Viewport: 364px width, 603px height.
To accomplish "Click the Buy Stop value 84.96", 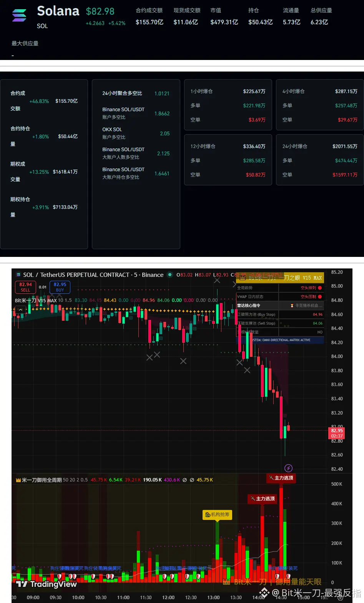I will (317, 315).
